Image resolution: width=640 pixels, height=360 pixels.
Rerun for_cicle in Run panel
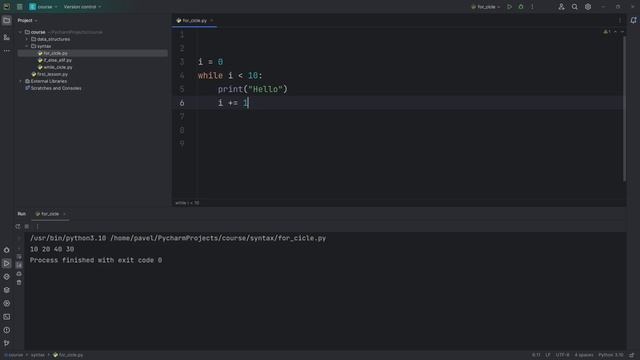pyautogui.click(x=18, y=226)
